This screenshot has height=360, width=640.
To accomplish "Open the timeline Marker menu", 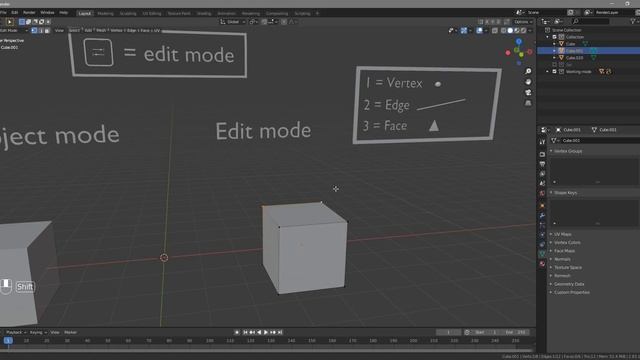I will coord(70,332).
